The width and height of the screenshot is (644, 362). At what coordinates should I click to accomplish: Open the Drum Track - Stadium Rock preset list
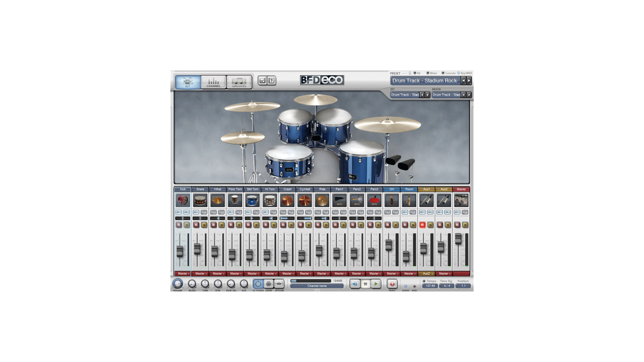(425, 81)
